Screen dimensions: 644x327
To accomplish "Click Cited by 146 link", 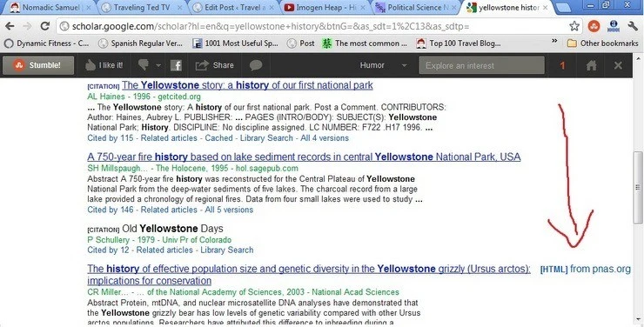I will (x=110, y=210).
